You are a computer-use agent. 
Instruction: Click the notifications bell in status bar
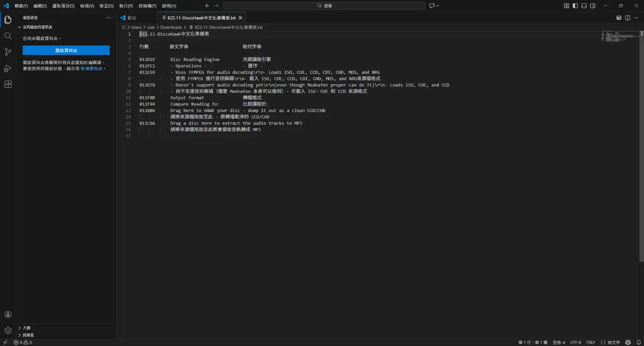tap(638, 343)
